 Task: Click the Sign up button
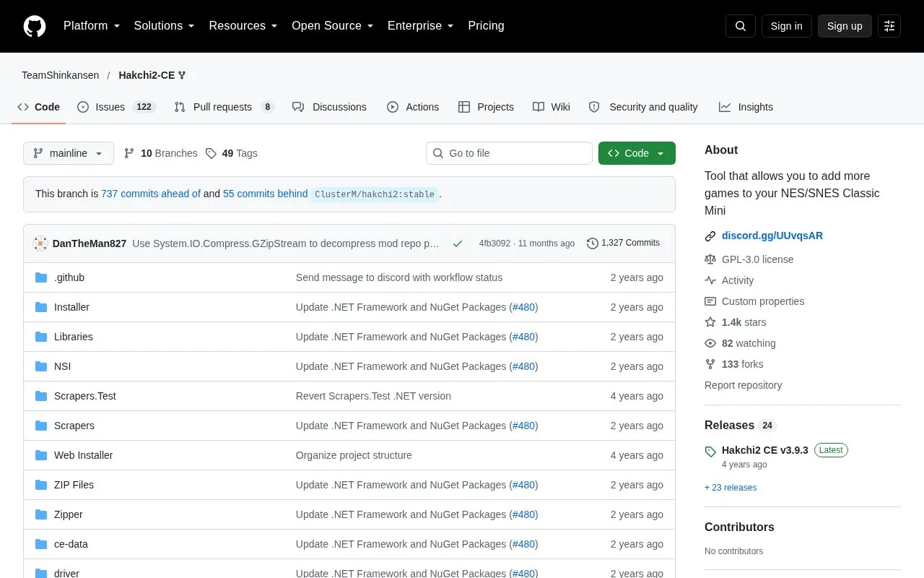pos(845,26)
